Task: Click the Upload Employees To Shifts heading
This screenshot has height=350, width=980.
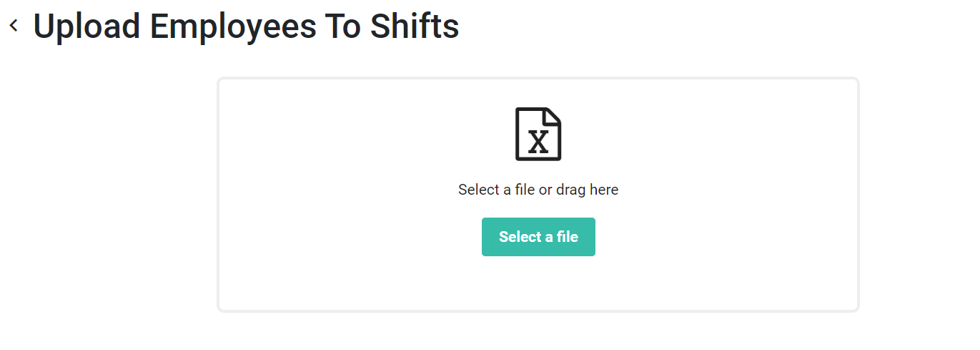Action: (x=246, y=26)
